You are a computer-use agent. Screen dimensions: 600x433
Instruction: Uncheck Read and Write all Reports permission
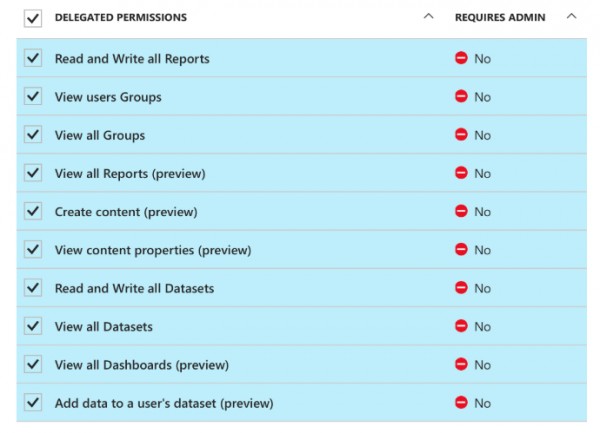[x=33, y=58]
